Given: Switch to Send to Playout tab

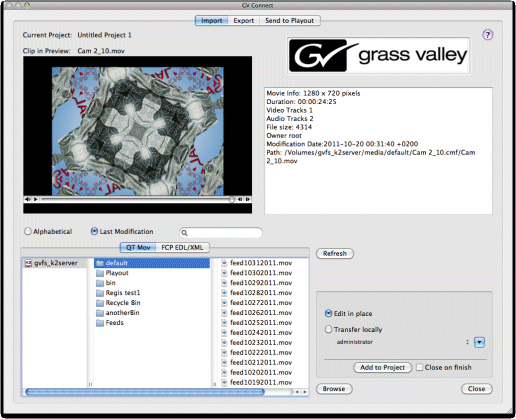Looking at the screenshot, I should click(290, 21).
